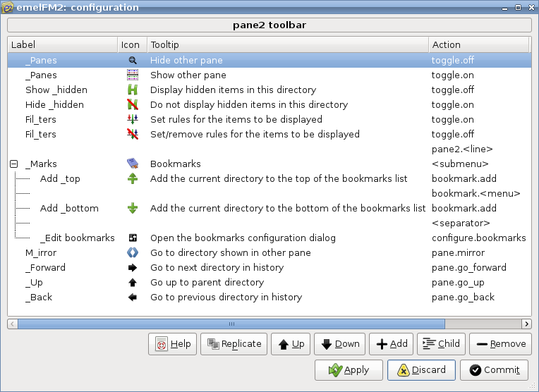Image resolution: width=539 pixels, height=392 pixels.
Task: Click the Help button
Action: click(173, 344)
